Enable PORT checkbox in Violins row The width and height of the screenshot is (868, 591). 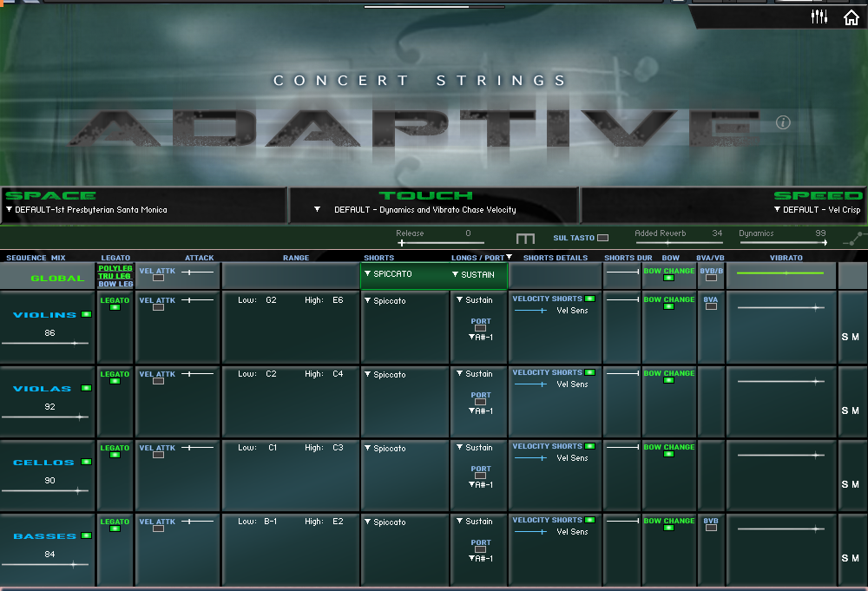481,328
